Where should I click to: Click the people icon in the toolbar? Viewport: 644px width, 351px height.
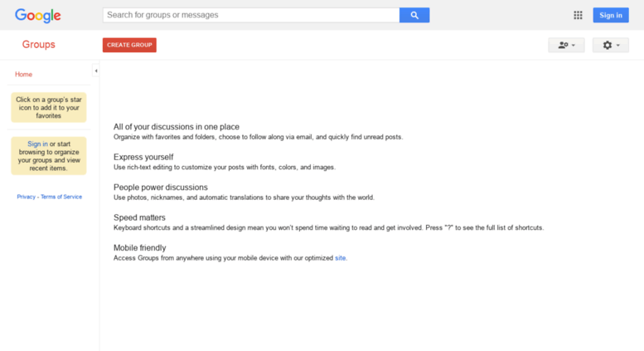(x=563, y=45)
